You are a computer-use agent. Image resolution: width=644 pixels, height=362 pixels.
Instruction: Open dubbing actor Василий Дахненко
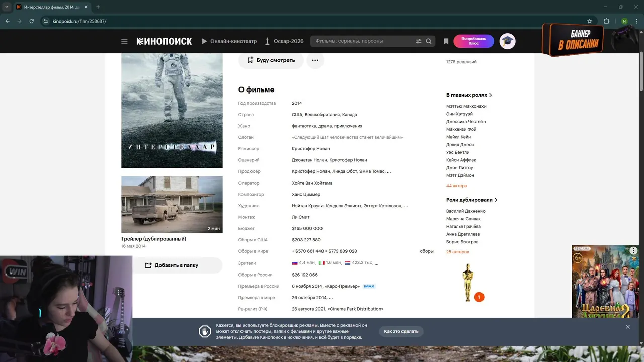tap(466, 211)
